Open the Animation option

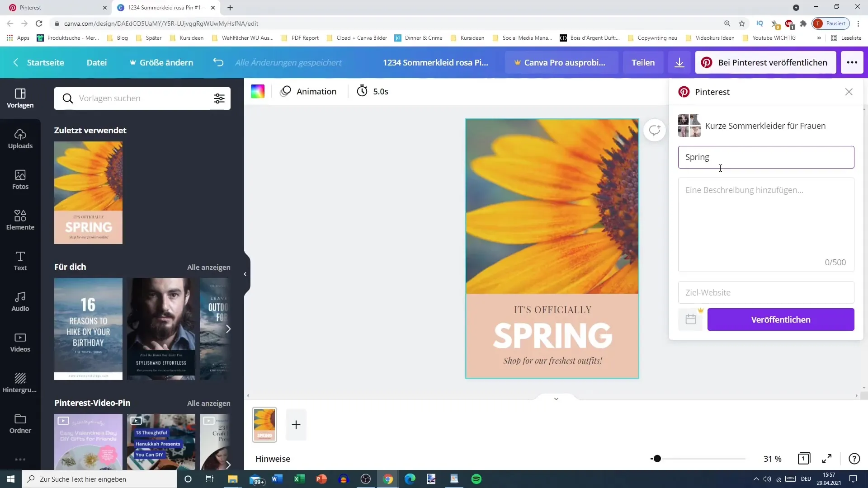[308, 91]
